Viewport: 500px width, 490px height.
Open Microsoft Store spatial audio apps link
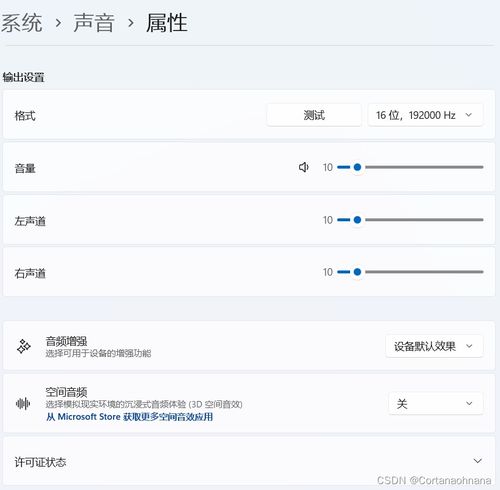pos(129,417)
